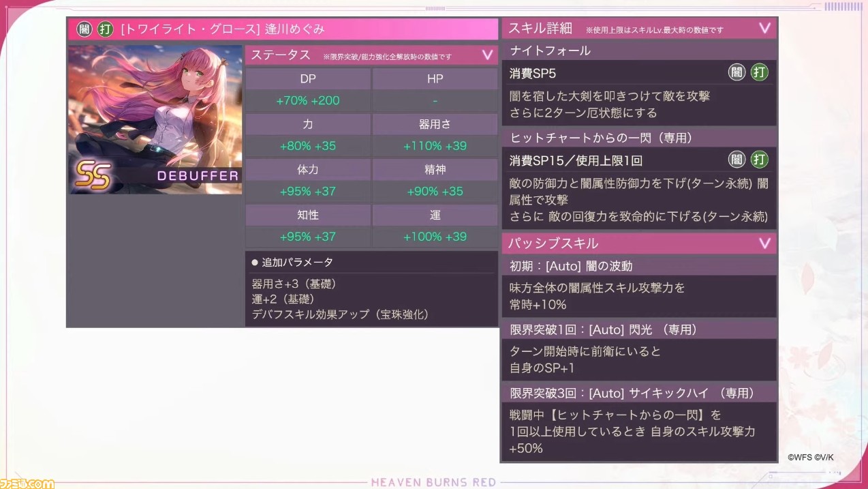Click the dark element icon in character title bar
Image resolution: width=868 pixels, height=489 pixels.
click(84, 29)
